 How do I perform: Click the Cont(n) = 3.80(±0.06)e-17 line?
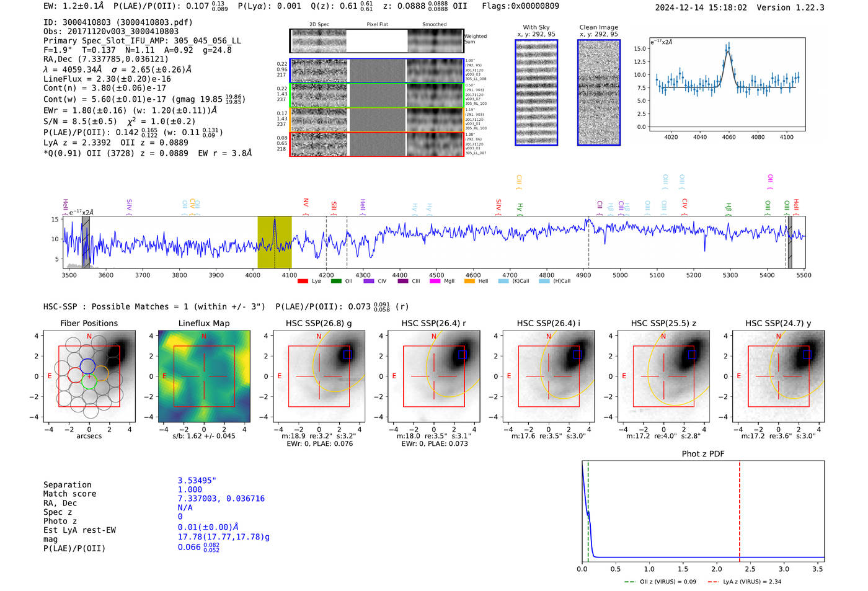pyautogui.click(x=105, y=89)
